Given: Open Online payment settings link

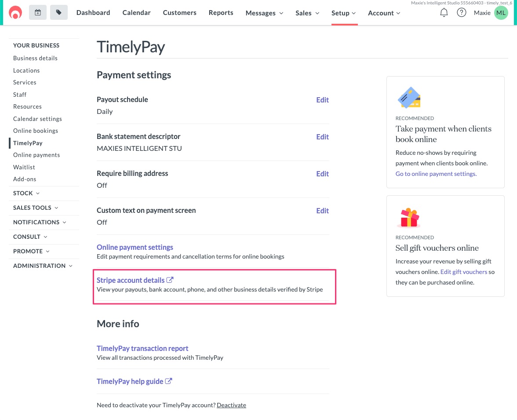Looking at the screenshot, I should coord(135,247).
